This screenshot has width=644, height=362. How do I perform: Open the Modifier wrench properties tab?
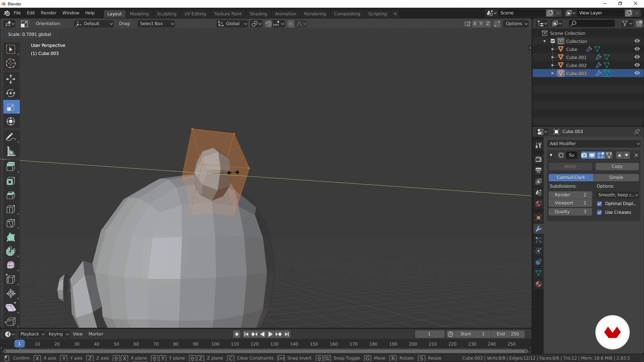point(538,229)
